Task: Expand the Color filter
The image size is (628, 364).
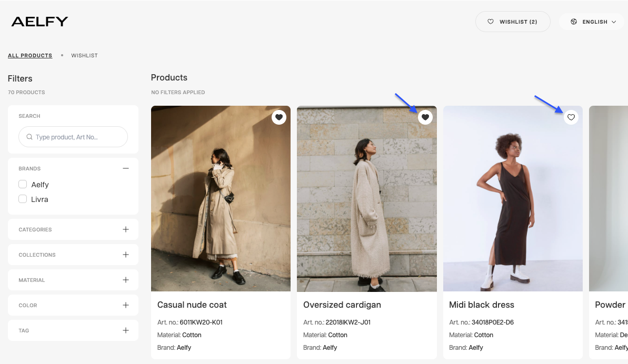Action: tap(125, 305)
